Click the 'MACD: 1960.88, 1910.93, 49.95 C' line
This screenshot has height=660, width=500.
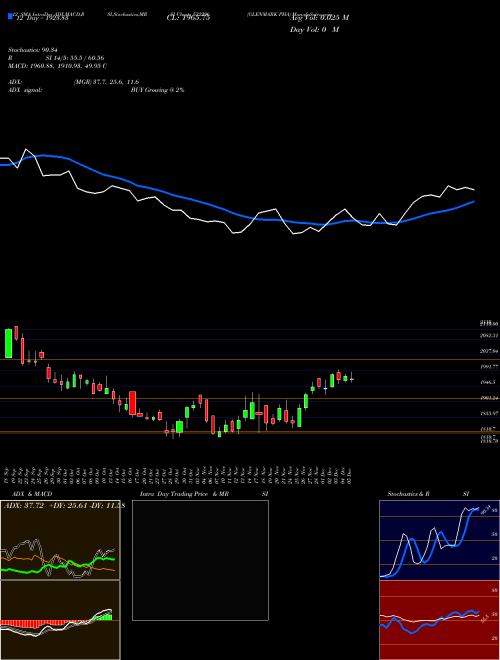coord(57,66)
